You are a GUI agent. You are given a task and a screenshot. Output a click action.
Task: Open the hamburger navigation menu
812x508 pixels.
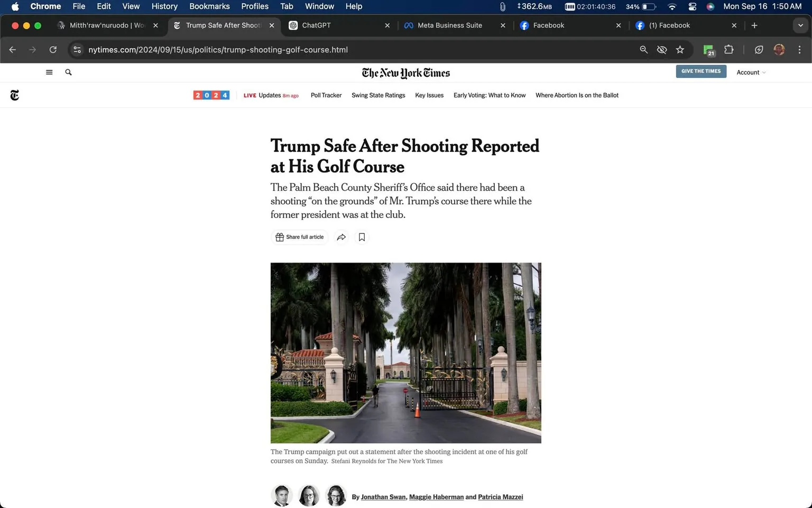49,72
